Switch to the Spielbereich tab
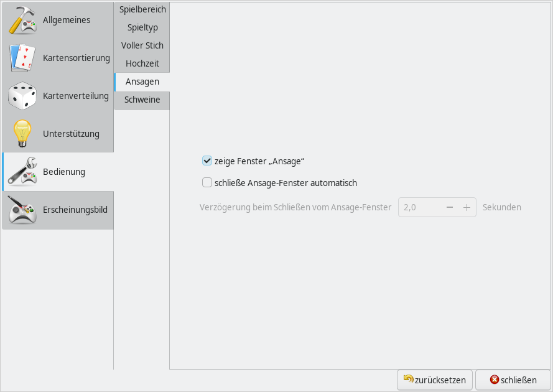This screenshot has height=392, width=553. pyautogui.click(x=142, y=10)
